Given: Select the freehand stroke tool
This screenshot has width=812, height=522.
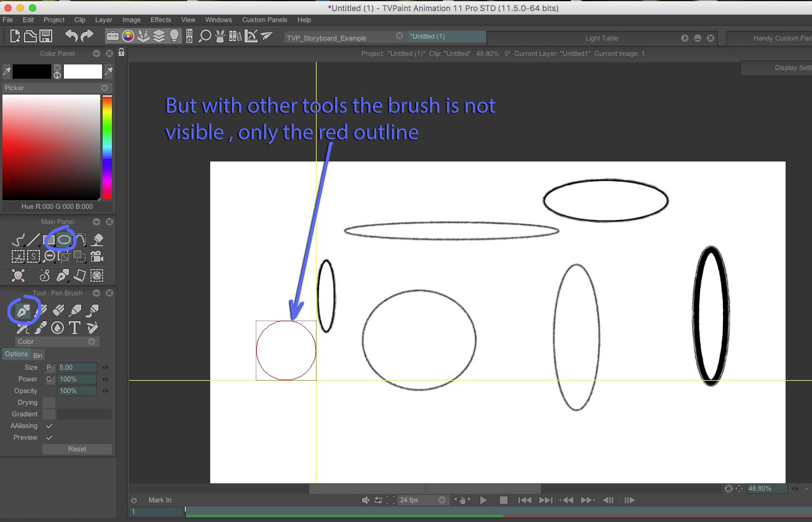Looking at the screenshot, I should point(18,240).
